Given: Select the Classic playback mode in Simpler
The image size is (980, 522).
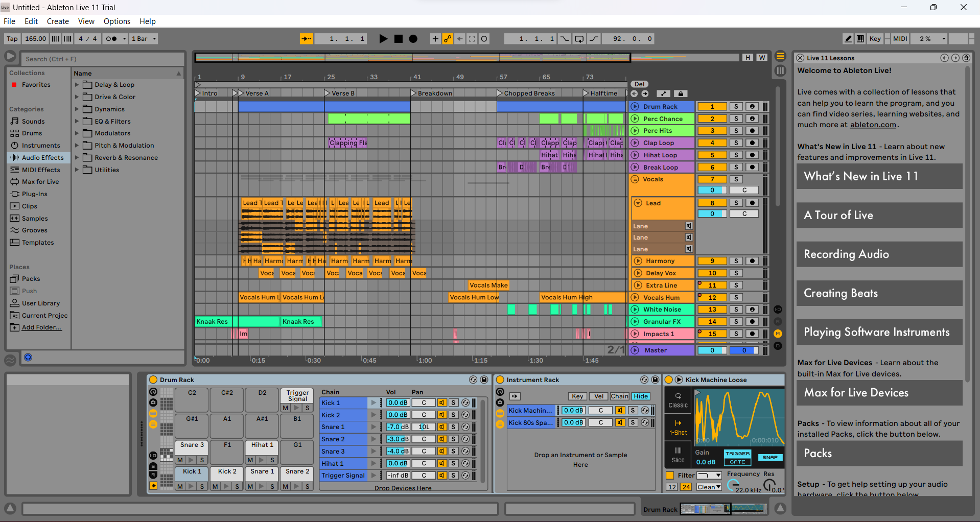Looking at the screenshot, I should tap(678, 400).
